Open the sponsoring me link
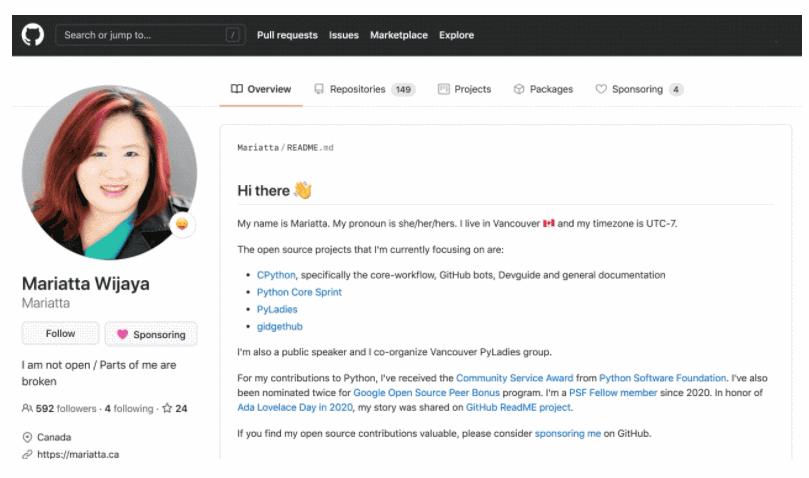Image resolution: width=809 pixels, height=478 pixels. (x=568, y=434)
